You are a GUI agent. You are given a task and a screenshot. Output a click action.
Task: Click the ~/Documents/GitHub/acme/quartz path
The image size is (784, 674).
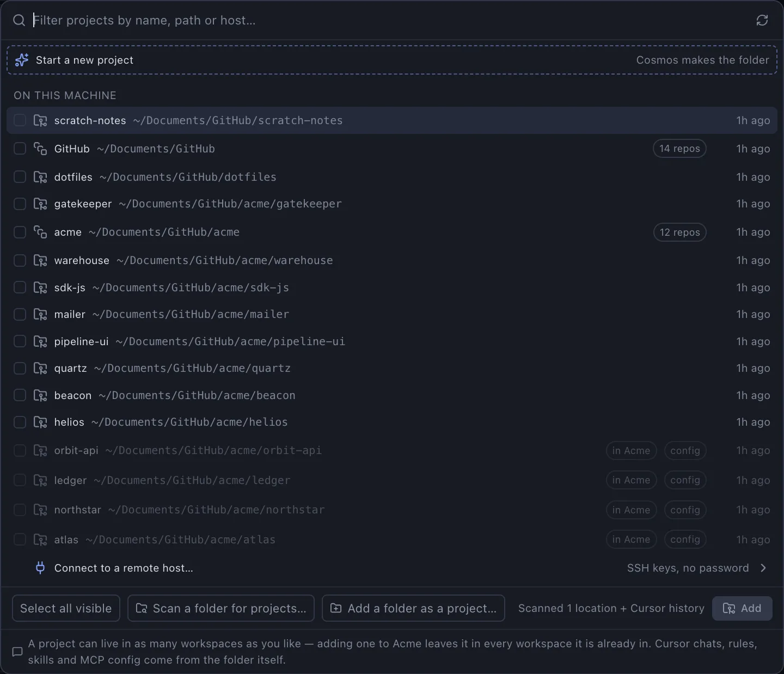192,368
